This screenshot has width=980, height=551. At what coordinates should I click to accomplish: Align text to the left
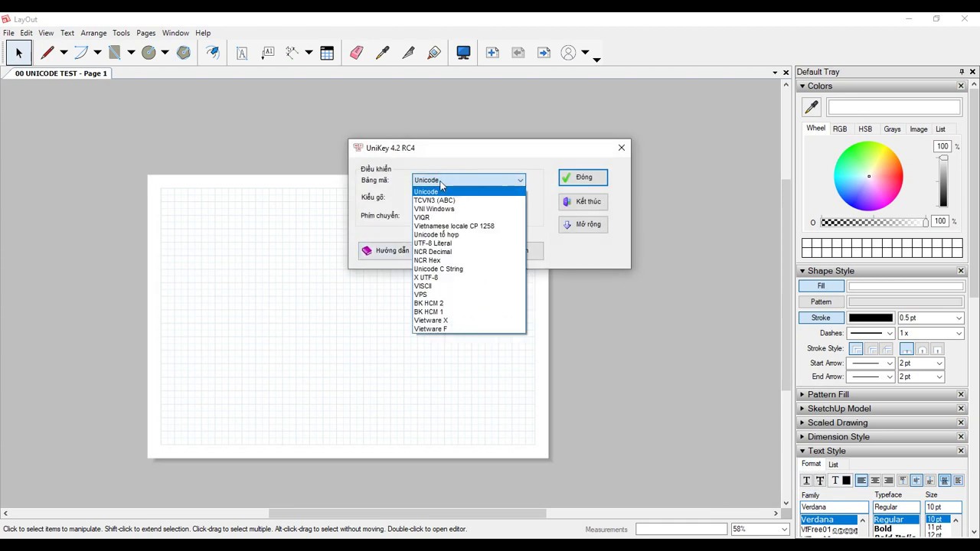point(861,481)
